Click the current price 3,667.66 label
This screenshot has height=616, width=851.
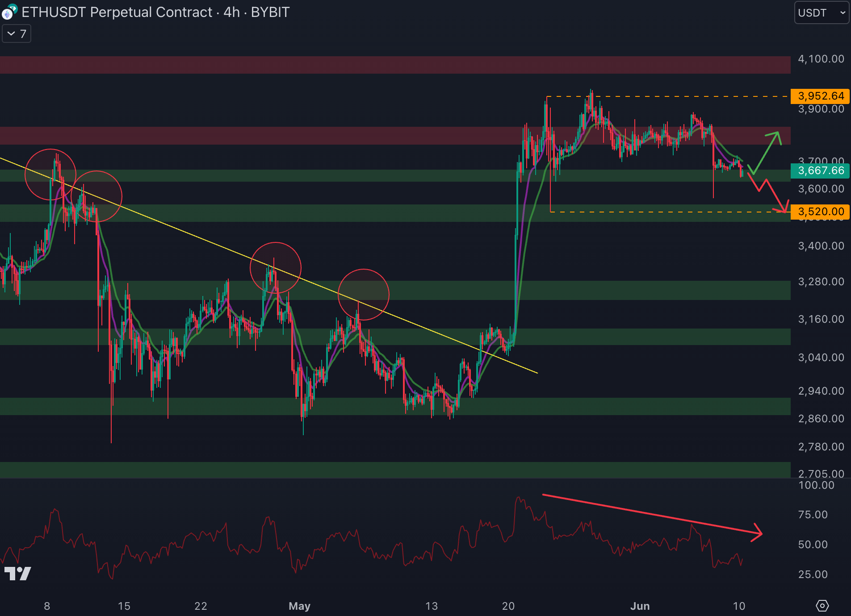pos(820,171)
